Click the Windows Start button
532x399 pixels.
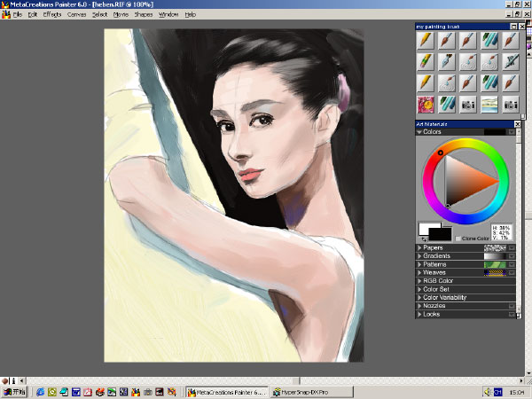(x=14, y=392)
